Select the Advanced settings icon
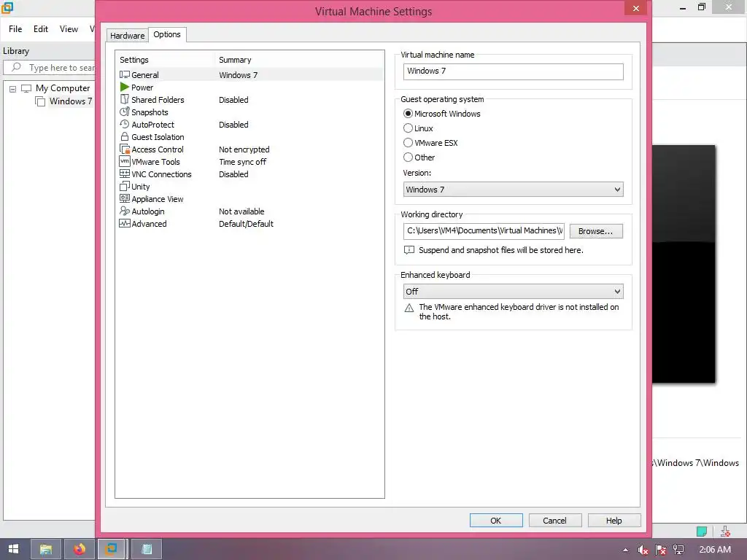Image resolution: width=747 pixels, height=560 pixels. point(124,223)
